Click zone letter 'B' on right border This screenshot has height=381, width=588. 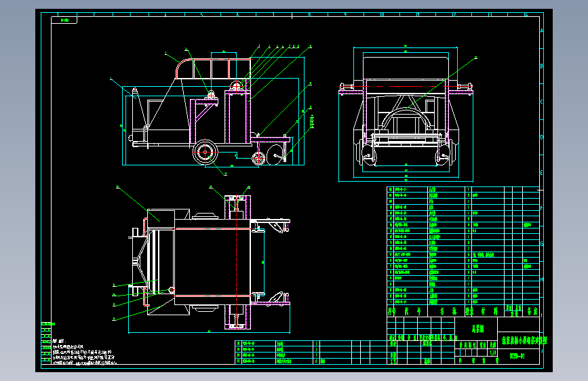tap(541, 66)
